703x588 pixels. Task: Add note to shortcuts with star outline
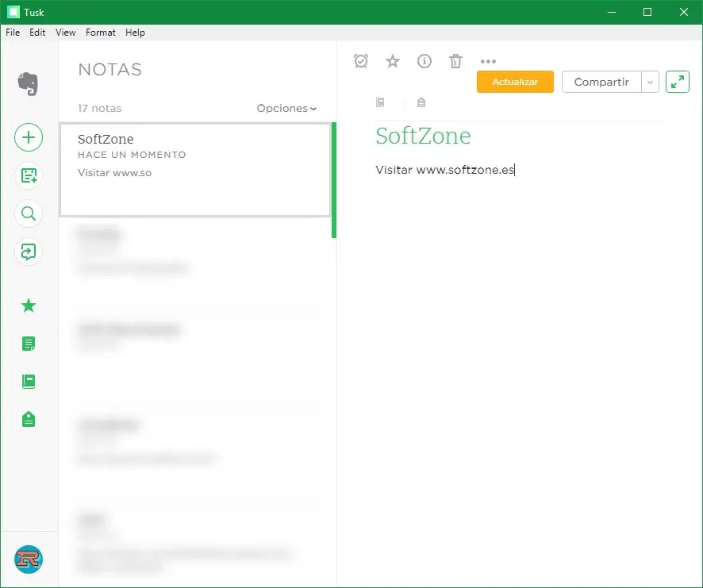point(393,61)
